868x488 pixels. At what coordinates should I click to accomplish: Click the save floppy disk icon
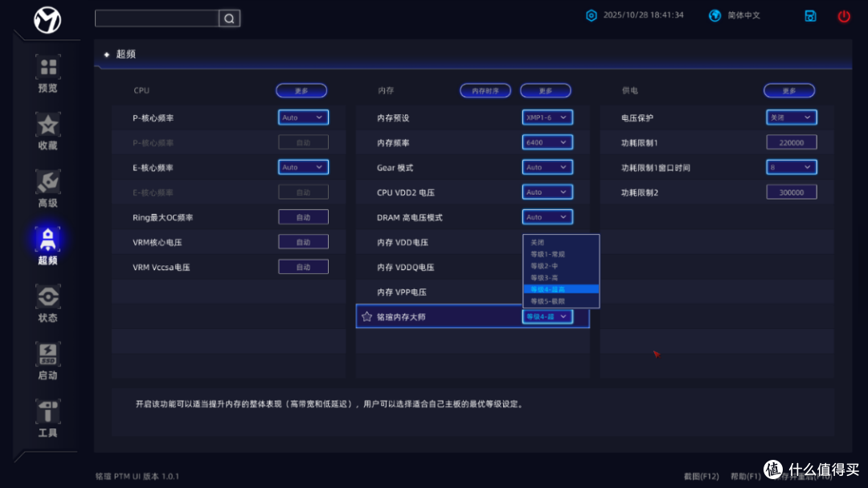pos(810,16)
